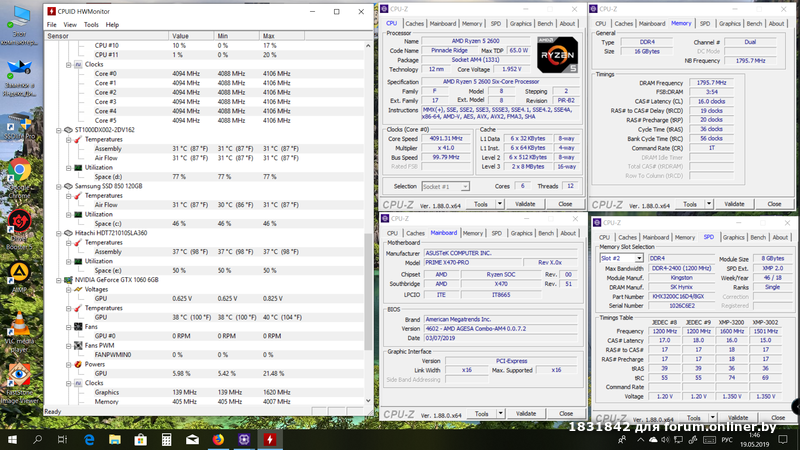Click Tools button in Memory tab window
The width and height of the screenshot is (800, 450).
(690, 204)
